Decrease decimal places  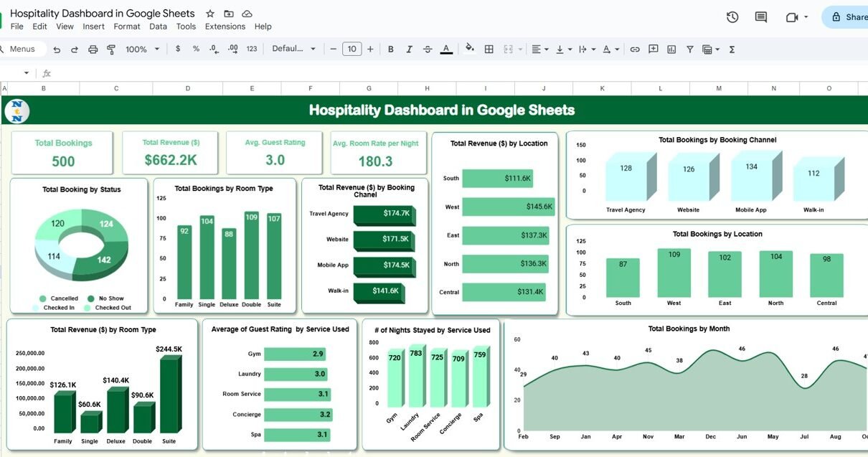click(x=214, y=50)
